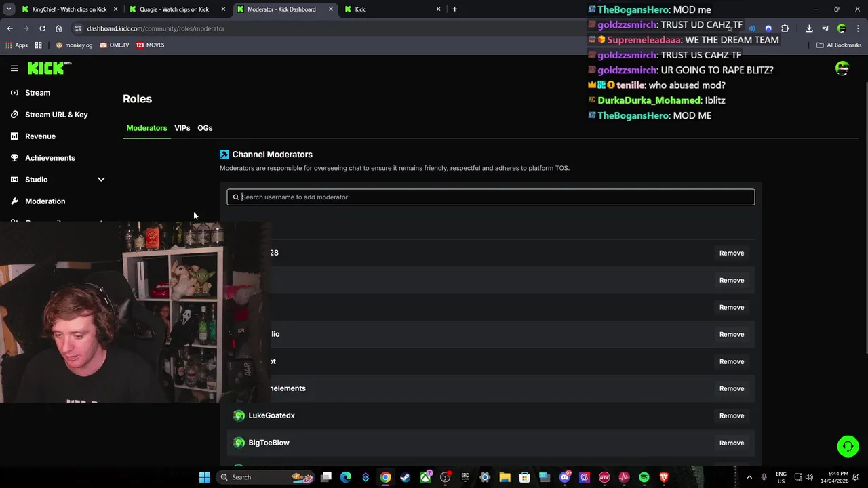868x488 pixels.
Task: Switch to the Kick browser tab
Action: click(393, 9)
